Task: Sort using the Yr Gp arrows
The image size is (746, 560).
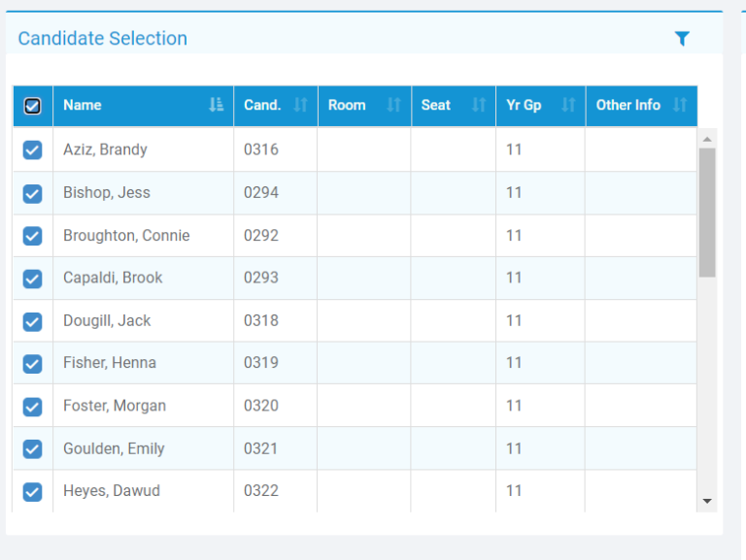Action: coord(568,105)
